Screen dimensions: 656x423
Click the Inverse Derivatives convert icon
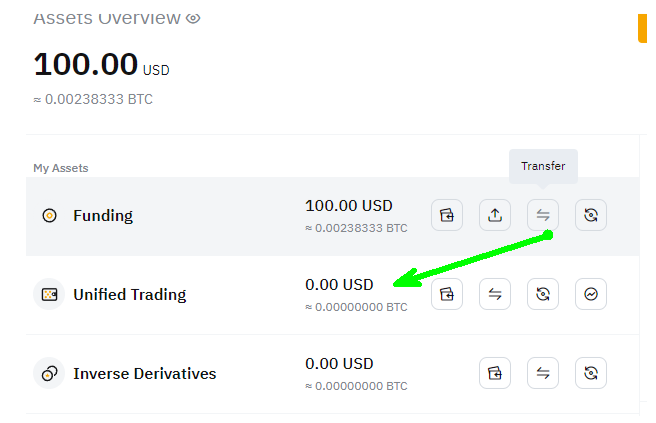[591, 373]
